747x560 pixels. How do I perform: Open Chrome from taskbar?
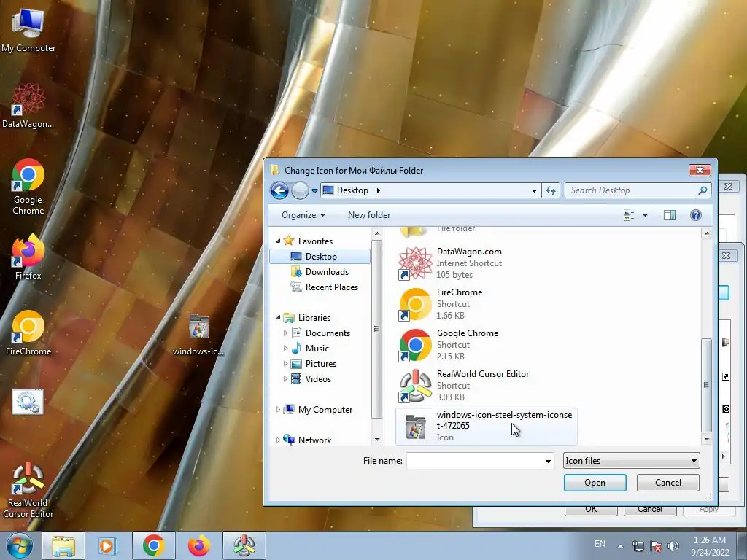point(153,545)
